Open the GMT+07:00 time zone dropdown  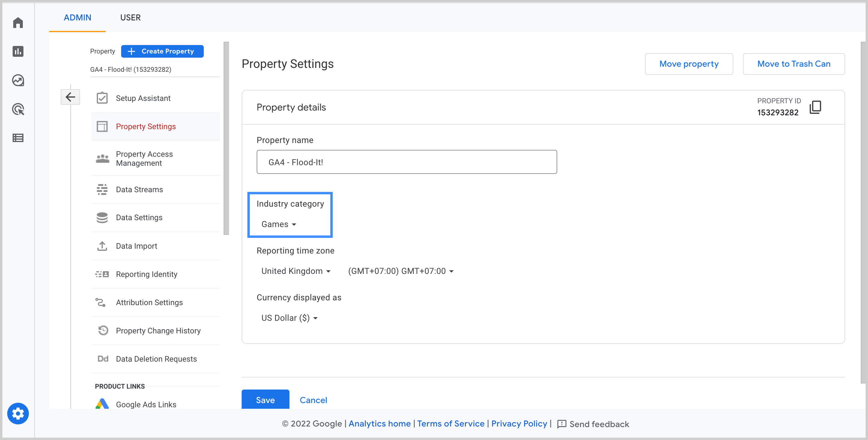point(401,271)
